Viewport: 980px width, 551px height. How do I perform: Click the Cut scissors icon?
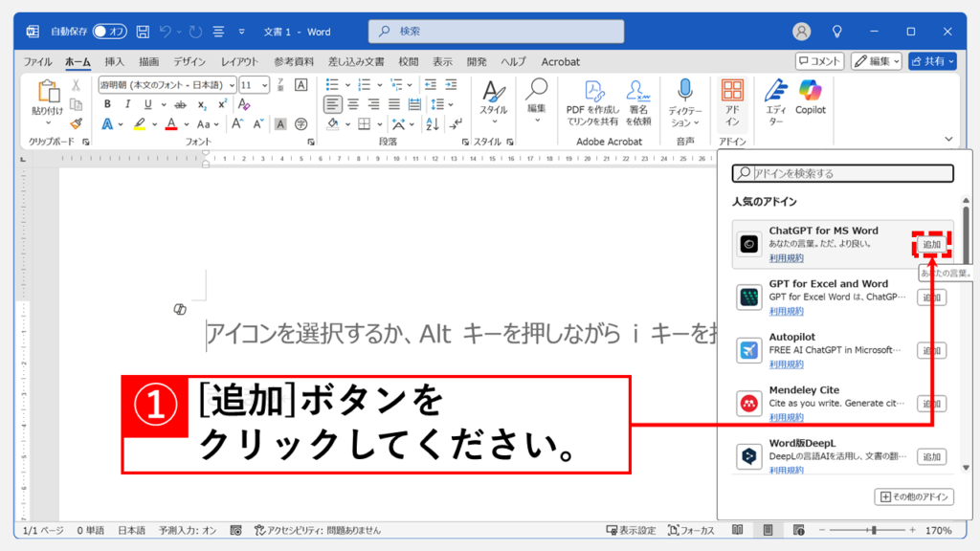click(x=76, y=85)
